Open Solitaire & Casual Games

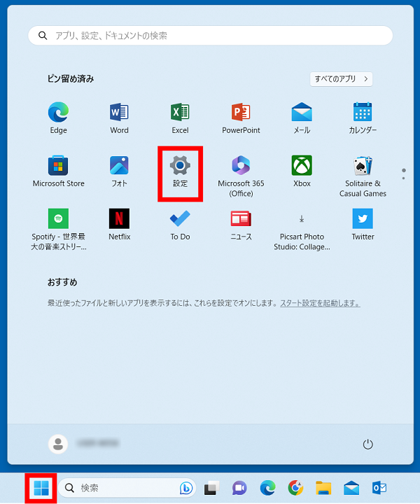click(x=363, y=176)
